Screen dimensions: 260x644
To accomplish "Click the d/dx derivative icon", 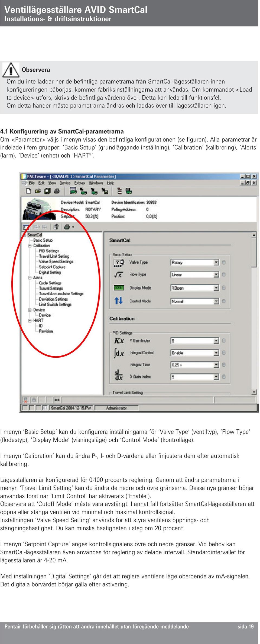I will pyautogui.click(x=119, y=375).
